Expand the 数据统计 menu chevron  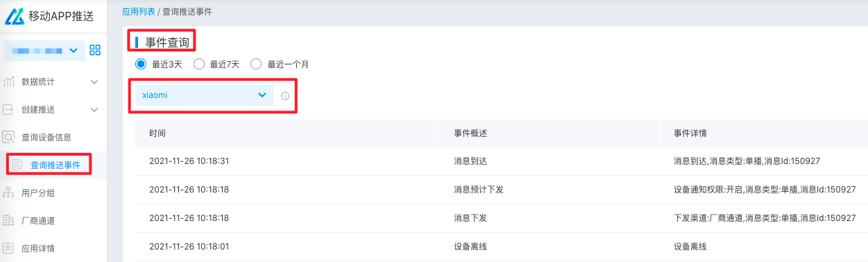[x=95, y=82]
